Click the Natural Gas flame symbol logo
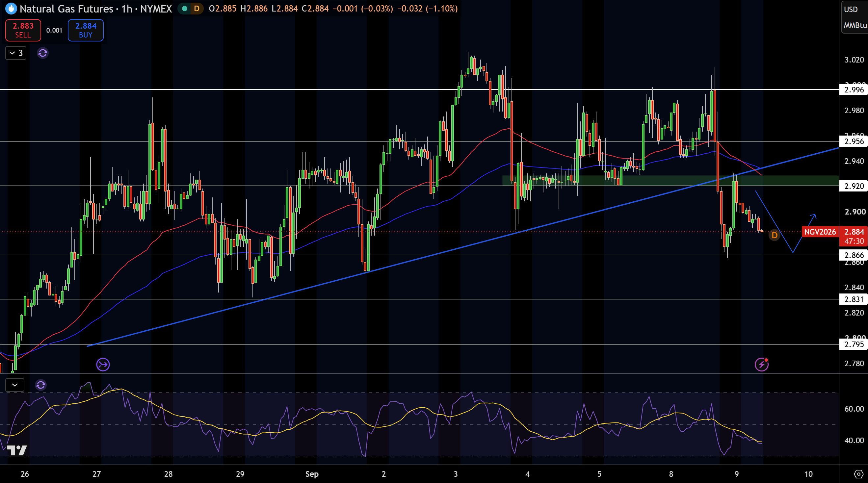 point(11,9)
